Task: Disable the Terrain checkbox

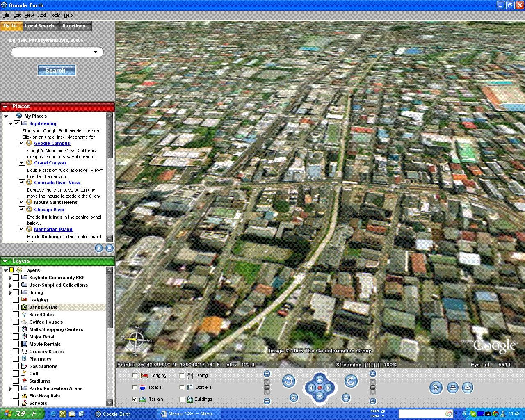Action: (135, 399)
